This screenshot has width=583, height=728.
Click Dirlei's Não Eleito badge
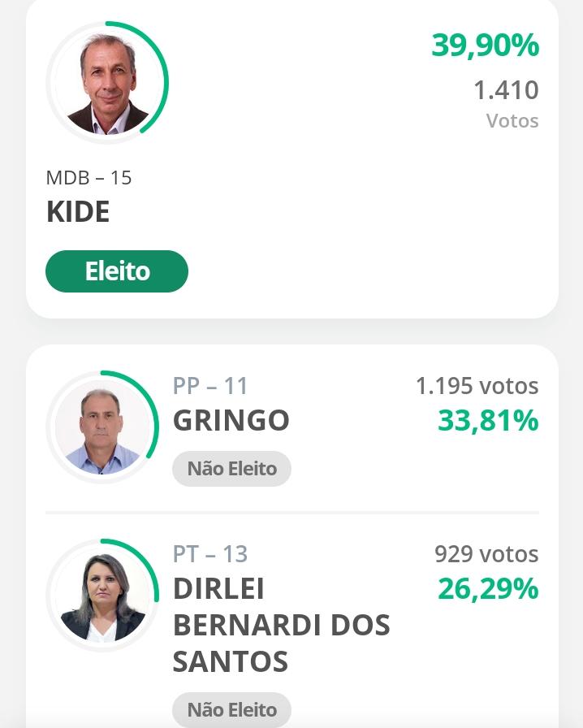pos(231,709)
